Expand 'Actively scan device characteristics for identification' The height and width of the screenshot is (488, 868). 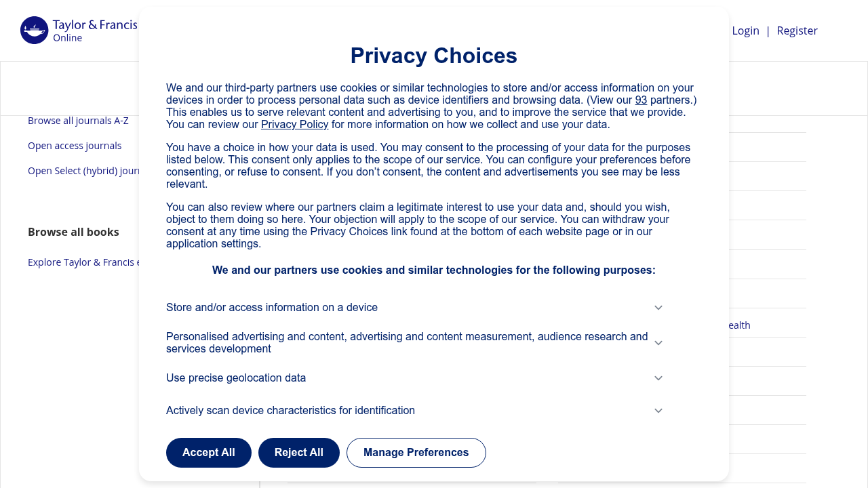tap(658, 411)
